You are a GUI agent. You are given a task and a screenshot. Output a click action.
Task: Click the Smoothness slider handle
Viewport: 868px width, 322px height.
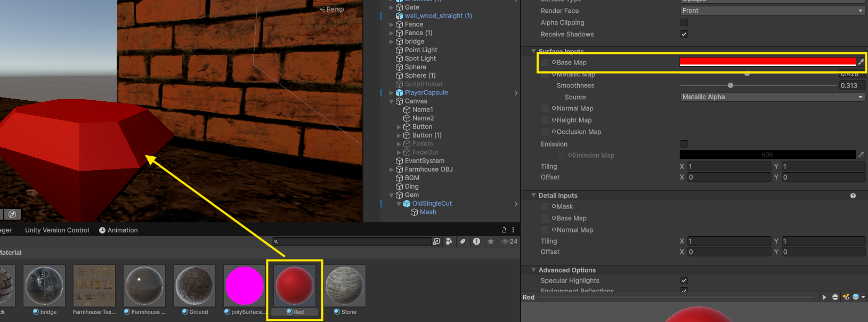tap(731, 85)
